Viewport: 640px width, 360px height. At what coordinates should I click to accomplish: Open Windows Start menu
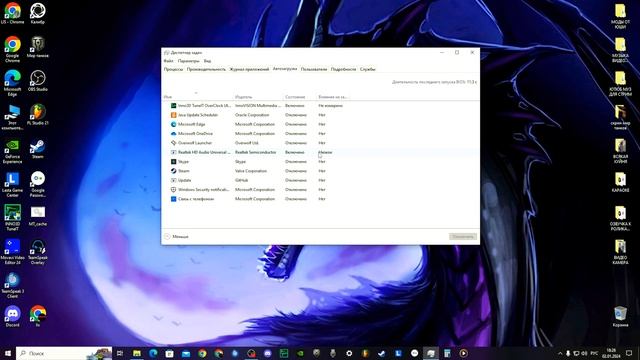8,353
